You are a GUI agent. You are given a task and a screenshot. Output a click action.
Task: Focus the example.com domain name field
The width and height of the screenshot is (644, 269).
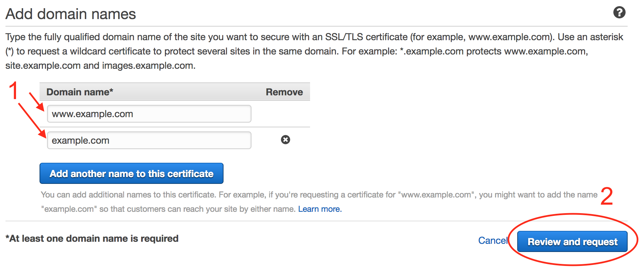click(x=149, y=140)
